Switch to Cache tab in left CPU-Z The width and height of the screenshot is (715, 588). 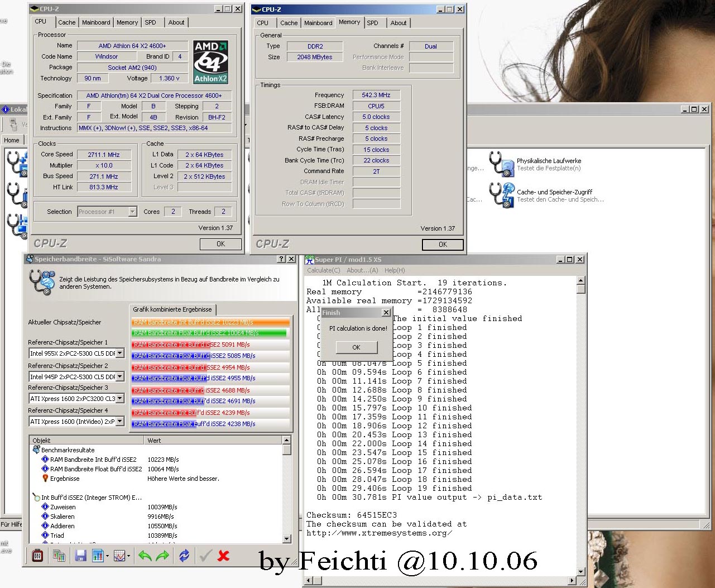click(x=67, y=22)
